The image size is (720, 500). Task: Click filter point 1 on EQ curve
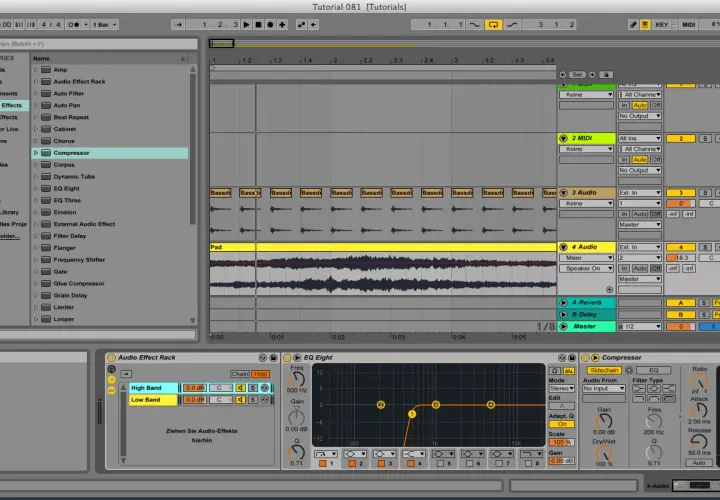click(x=411, y=414)
